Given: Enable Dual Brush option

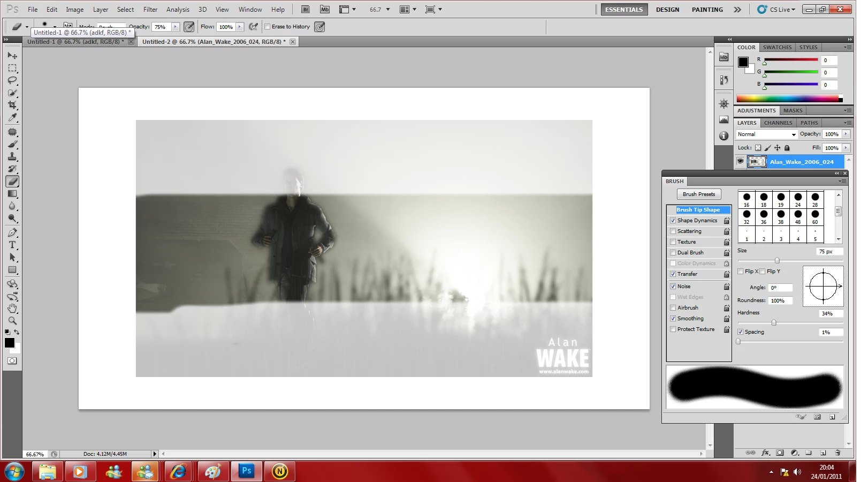Looking at the screenshot, I should (673, 253).
